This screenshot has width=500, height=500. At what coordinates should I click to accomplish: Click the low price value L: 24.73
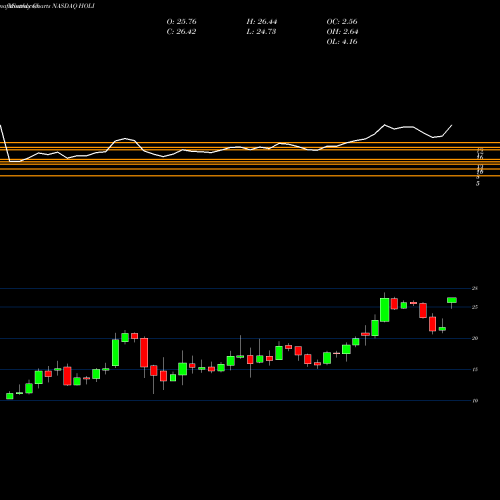coord(261,32)
